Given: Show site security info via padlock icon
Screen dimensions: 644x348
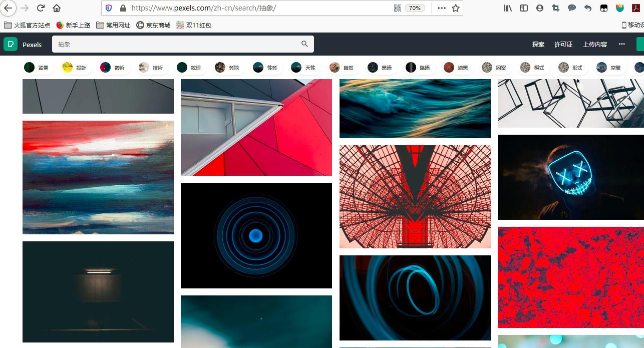Looking at the screenshot, I should click(123, 8).
